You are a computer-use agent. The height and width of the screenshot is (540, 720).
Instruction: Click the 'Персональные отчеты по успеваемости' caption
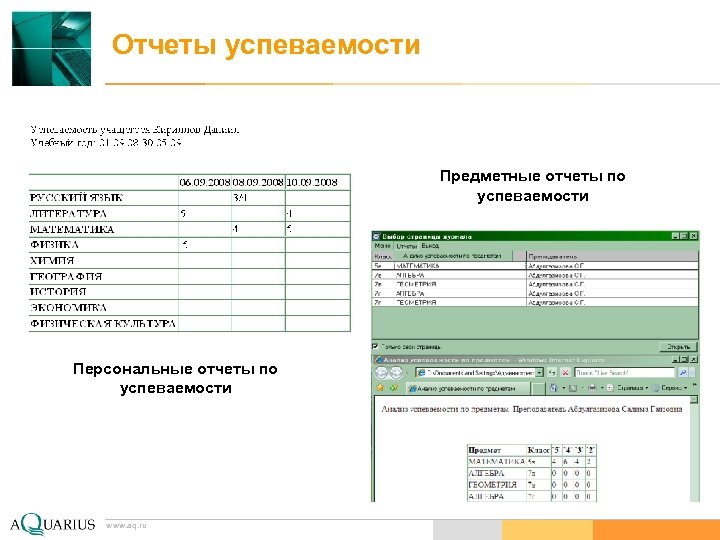(175, 378)
